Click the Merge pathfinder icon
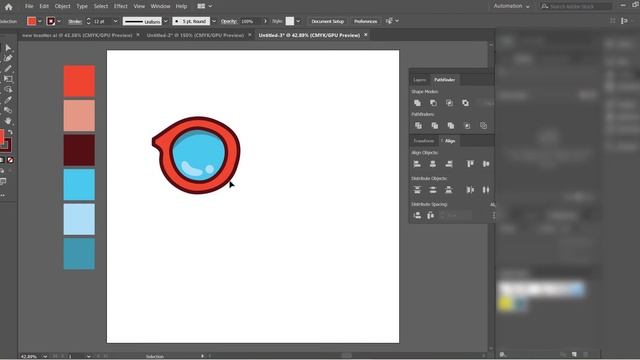The height and width of the screenshot is (360, 640). tap(450, 126)
